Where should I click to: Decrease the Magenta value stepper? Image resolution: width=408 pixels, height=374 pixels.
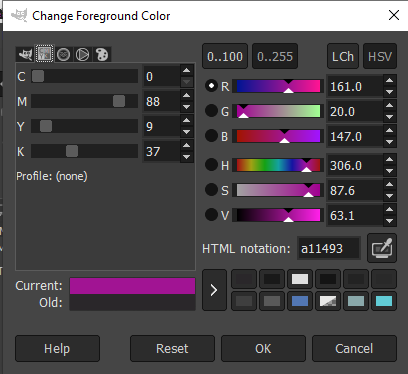click(187, 107)
